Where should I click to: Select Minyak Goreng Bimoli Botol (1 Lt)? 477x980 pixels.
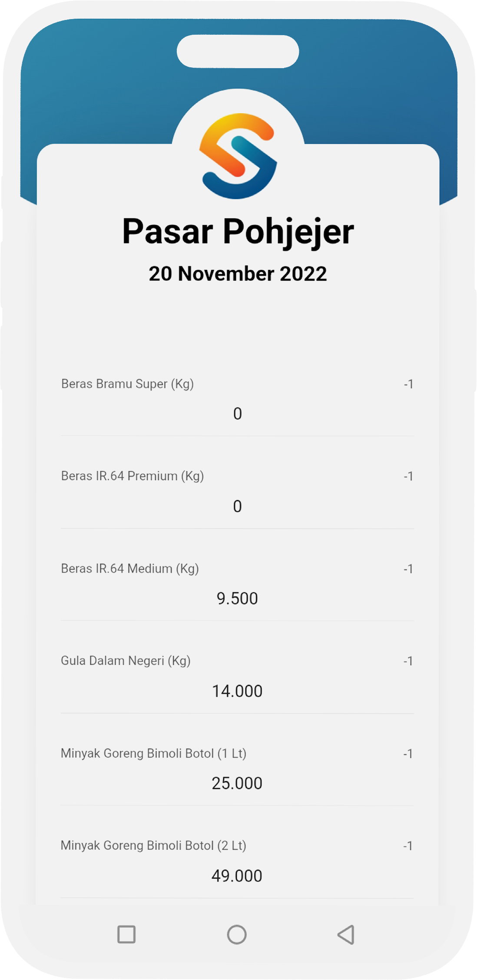153,753
